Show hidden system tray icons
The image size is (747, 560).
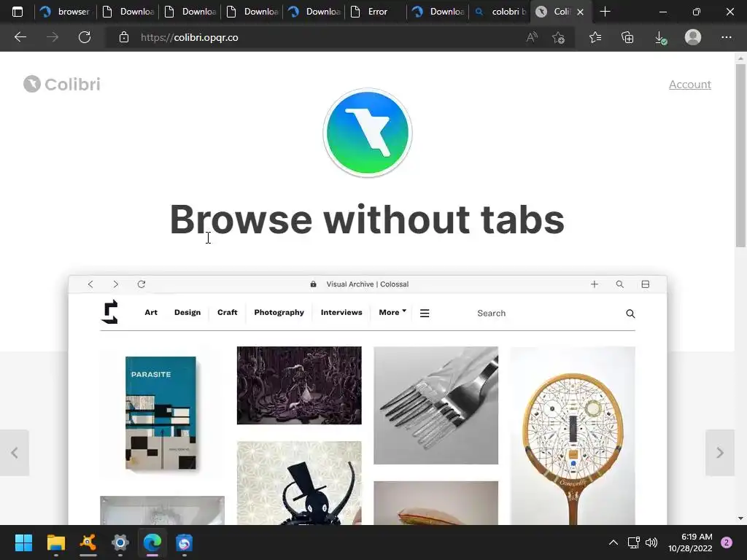tap(613, 542)
